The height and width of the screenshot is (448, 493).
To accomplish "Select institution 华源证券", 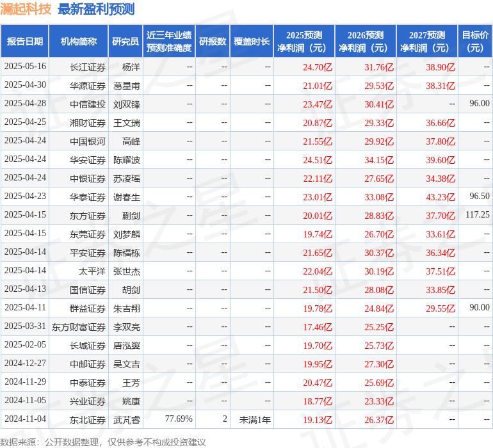I will click(88, 86).
